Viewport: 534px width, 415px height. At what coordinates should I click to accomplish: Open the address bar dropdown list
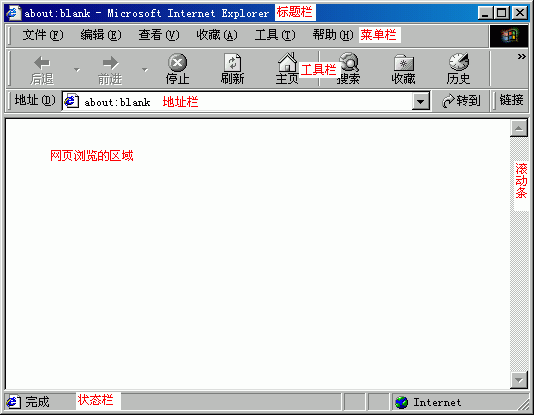point(421,101)
